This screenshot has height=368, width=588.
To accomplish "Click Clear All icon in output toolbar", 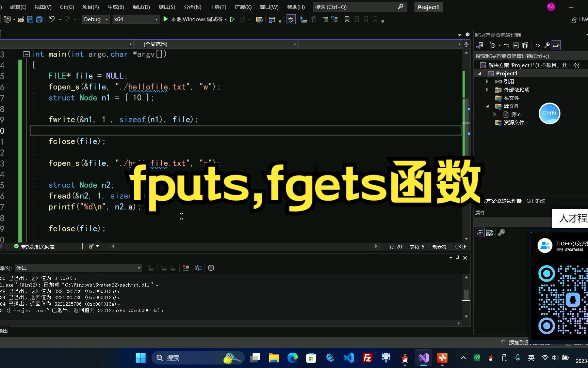I will [x=186, y=268].
